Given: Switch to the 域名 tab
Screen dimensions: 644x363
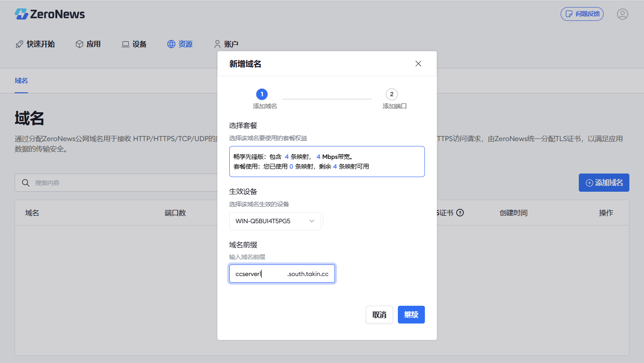Looking at the screenshot, I should click(x=21, y=80).
